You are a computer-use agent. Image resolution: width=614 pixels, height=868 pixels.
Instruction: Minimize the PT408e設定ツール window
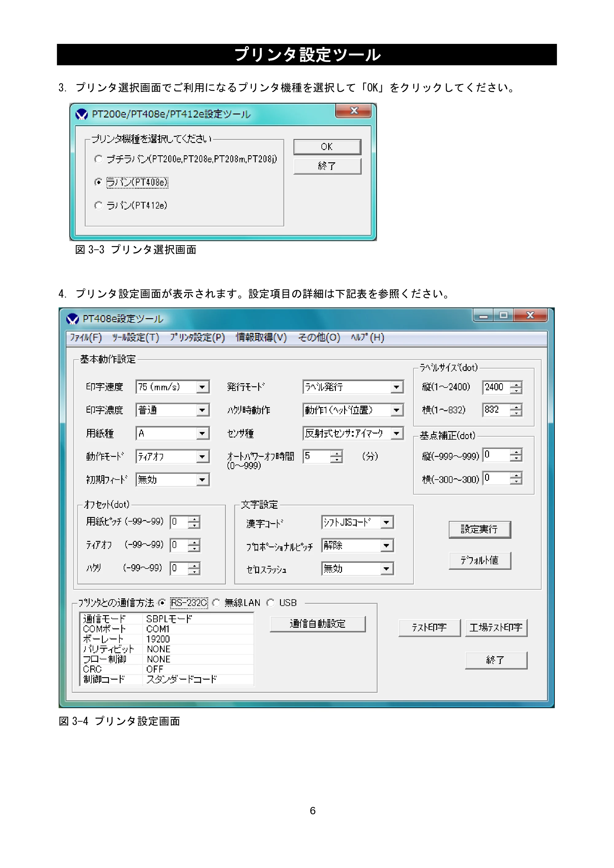coord(483,315)
